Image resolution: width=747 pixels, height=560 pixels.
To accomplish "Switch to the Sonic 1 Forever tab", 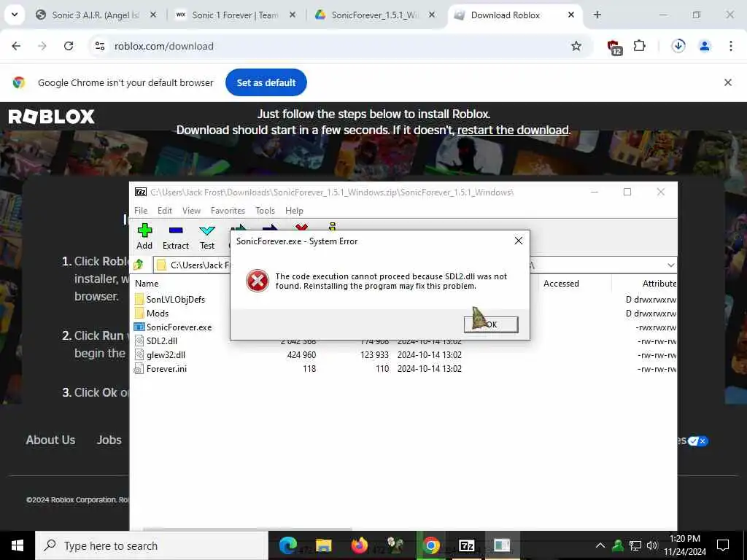I will (x=236, y=15).
